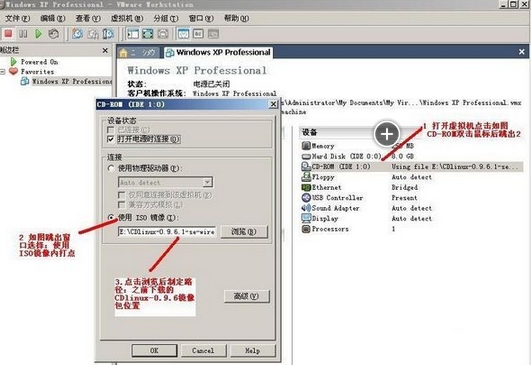Toggle the sidebar view toolbar icon
Viewport: 531px width, 365px height.
[133, 34]
